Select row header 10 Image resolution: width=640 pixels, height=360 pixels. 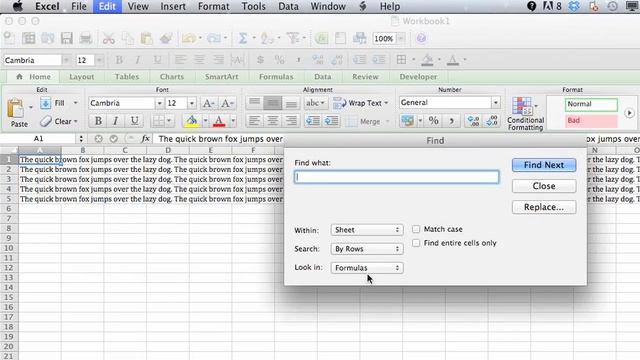pos(9,248)
